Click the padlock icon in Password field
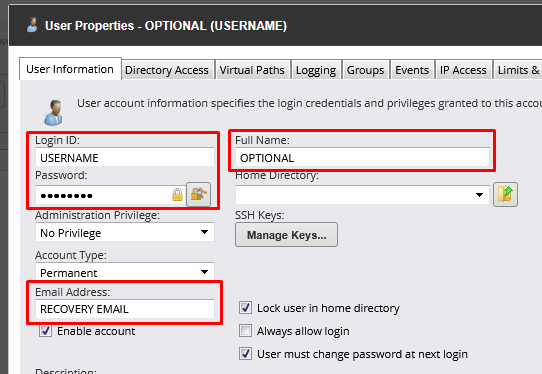The image size is (542, 374). click(177, 195)
